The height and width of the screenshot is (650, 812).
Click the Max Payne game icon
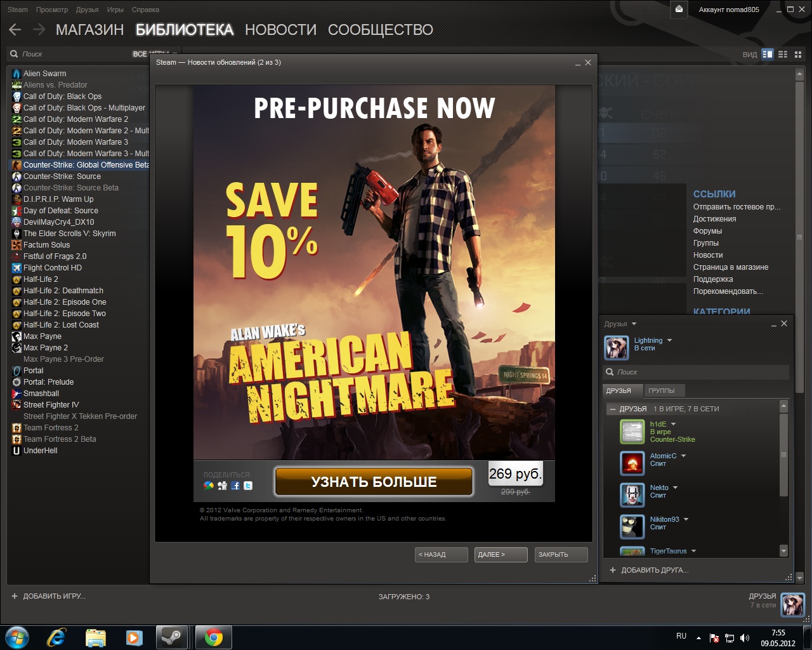[16, 336]
